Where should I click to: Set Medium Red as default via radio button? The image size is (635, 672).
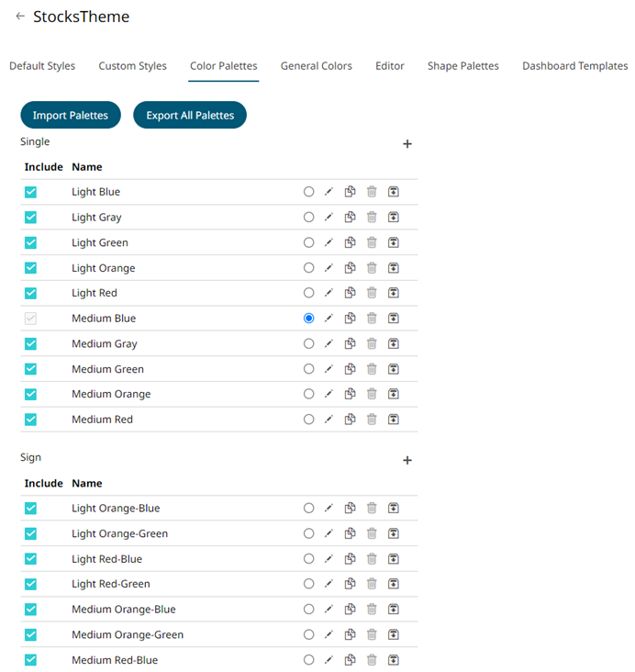(x=308, y=420)
